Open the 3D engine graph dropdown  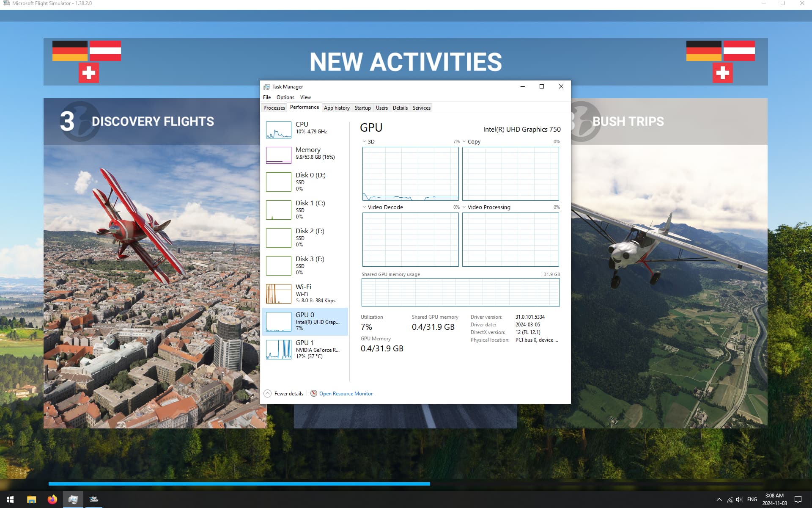pos(364,141)
